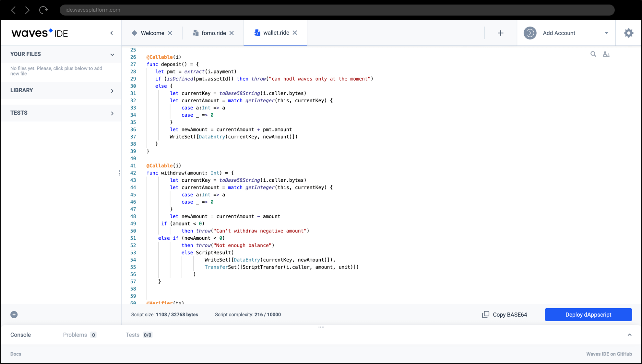The height and width of the screenshot is (364, 642).
Task: Click the browser reload icon
Action: (43, 10)
